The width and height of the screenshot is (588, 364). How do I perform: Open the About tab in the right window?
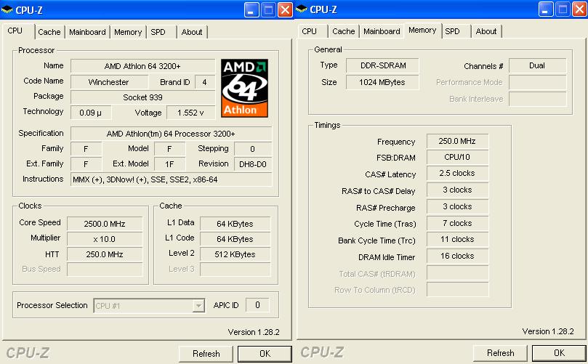point(486,31)
